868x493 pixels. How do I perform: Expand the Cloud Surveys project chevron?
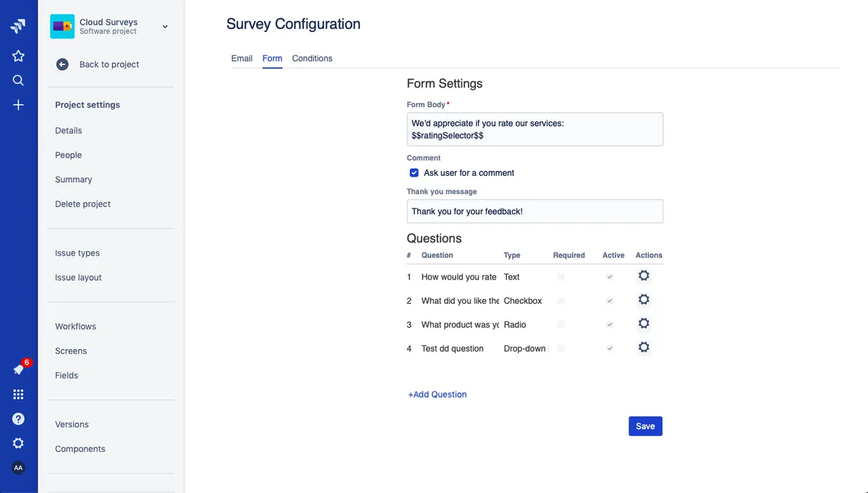click(165, 27)
